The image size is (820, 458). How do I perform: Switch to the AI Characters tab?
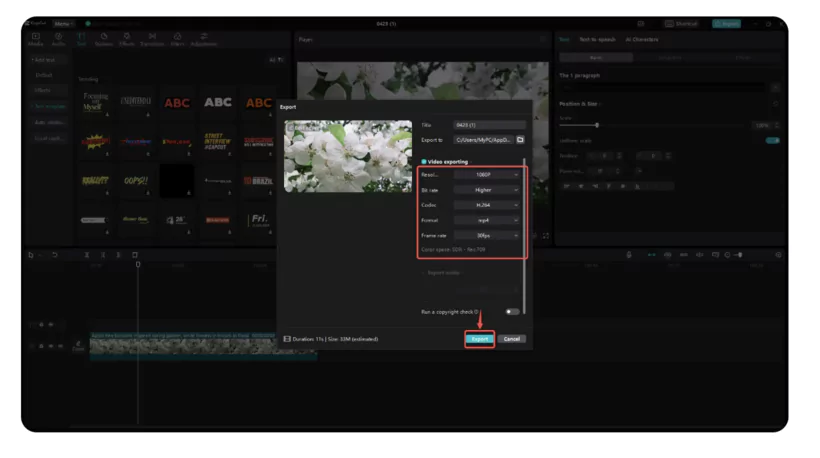click(642, 39)
